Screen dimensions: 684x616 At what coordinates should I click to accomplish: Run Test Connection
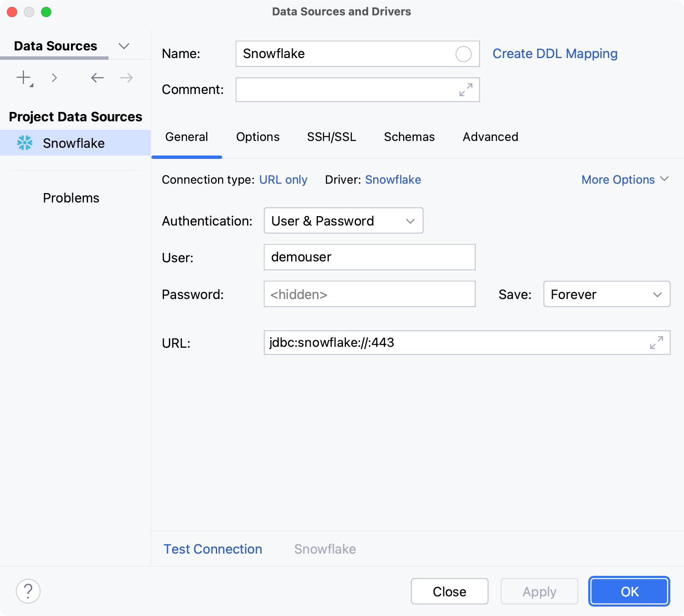tap(212, 549)
